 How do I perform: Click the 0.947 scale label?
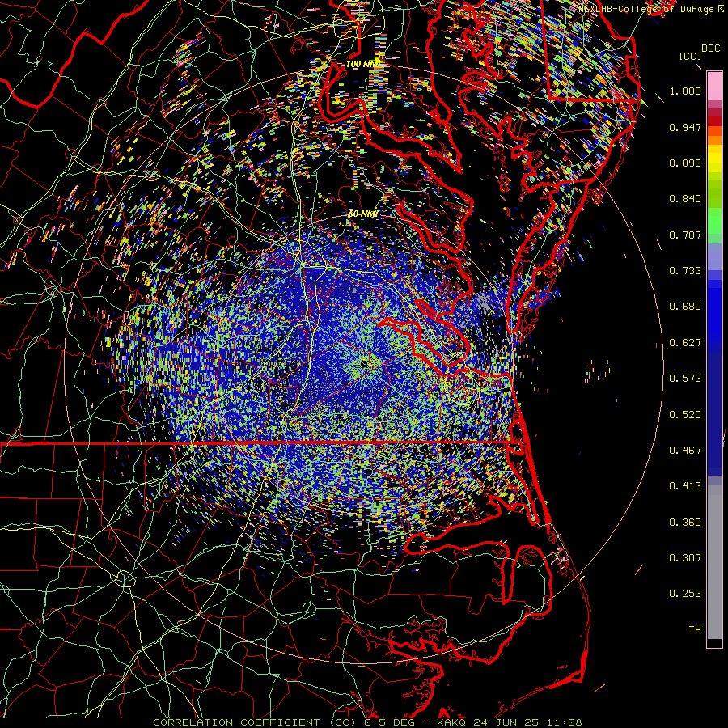(685, 127)
